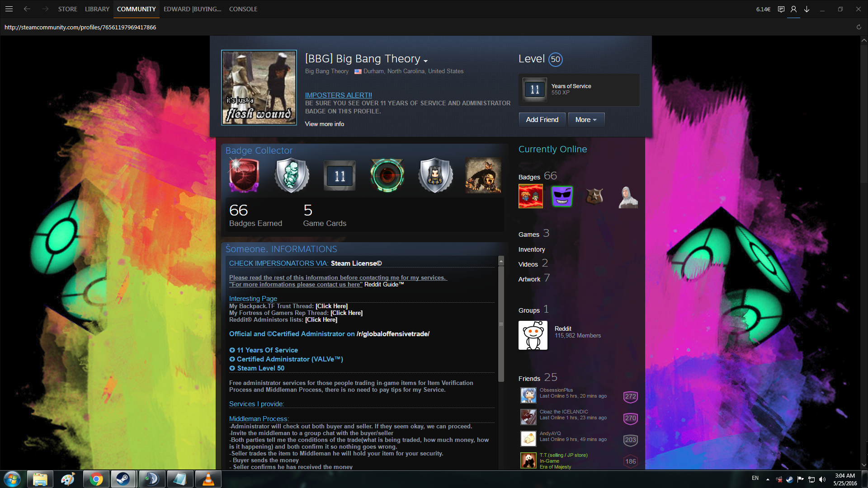This screenshot has width=868, height=488.
Task: Click the Add Friend button
Action: [x=542, y=120]
